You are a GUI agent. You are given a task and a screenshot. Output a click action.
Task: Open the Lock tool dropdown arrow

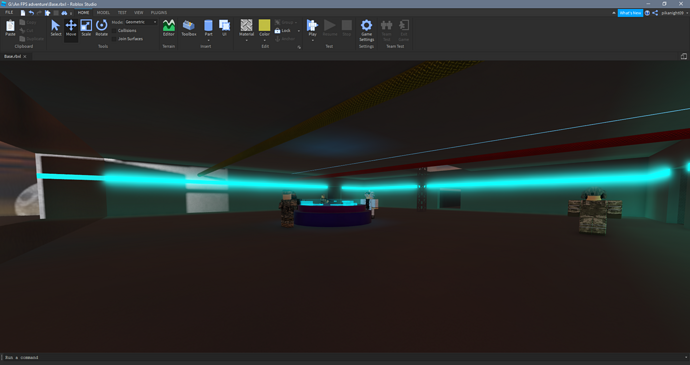[298, 30]
